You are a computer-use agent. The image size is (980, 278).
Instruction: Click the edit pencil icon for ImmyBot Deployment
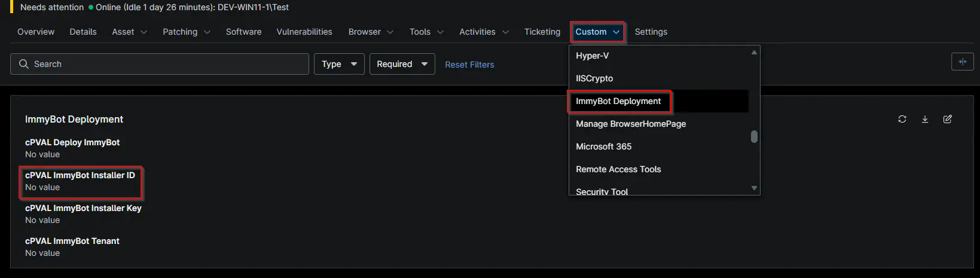(948, 119)
